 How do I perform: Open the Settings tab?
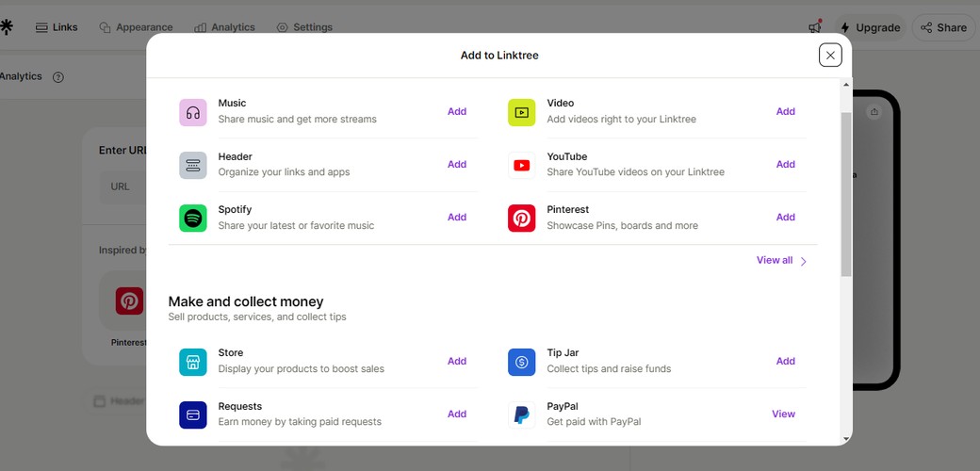304,27
